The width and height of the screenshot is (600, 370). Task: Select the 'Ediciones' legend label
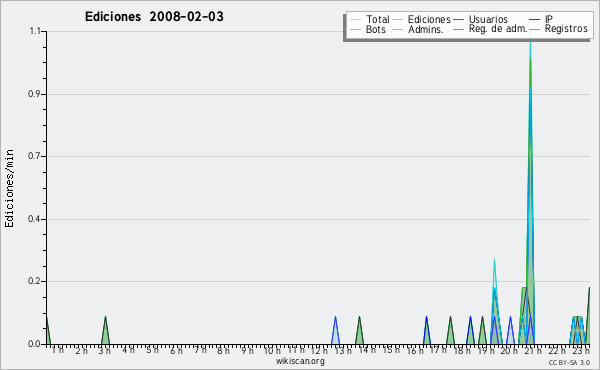coord(429,19)
